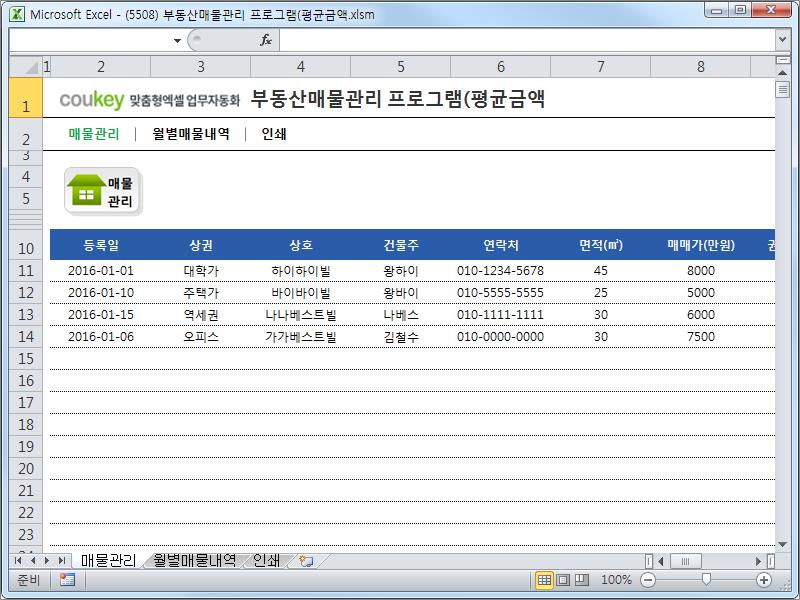Open the 월별매물내역 sheet tab
800x600 pixels.
click(194, 561)
